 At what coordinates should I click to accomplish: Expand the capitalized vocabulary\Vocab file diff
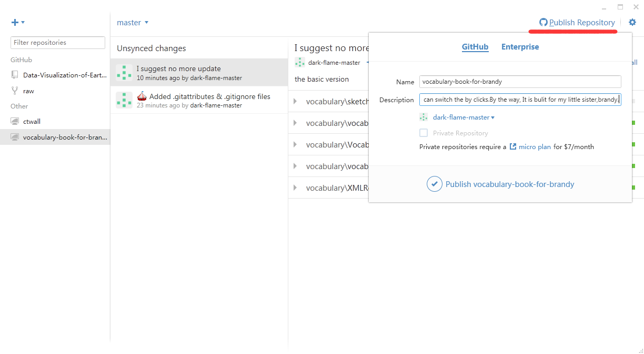295,144
